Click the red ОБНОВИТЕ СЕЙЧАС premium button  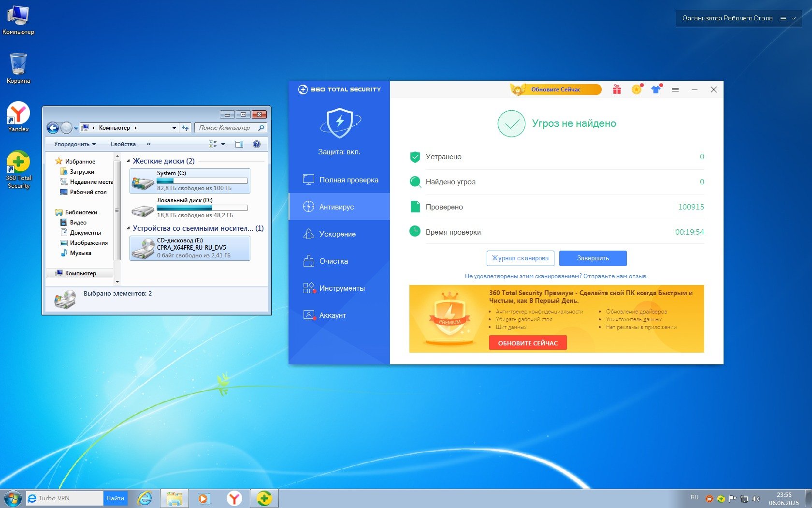[528, 343]
